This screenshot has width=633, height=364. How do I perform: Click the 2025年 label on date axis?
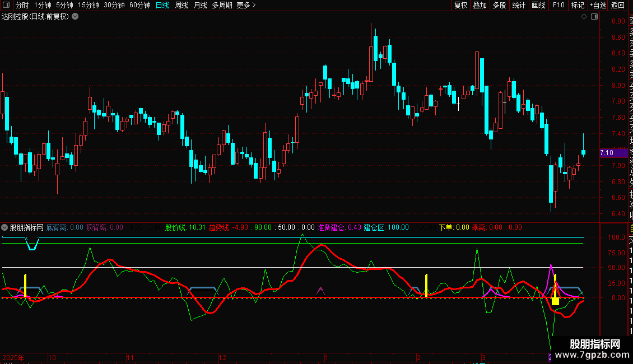tap(13, 358)
